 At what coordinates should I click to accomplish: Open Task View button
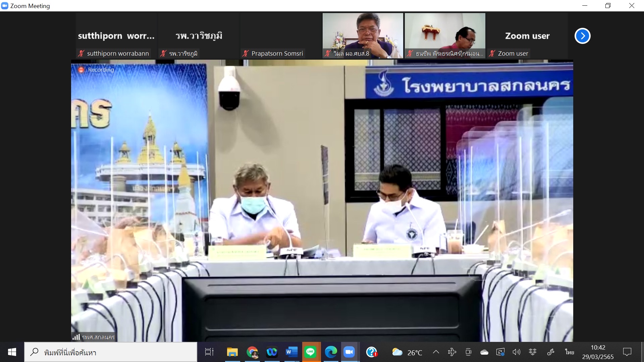(x=209, y=352)
